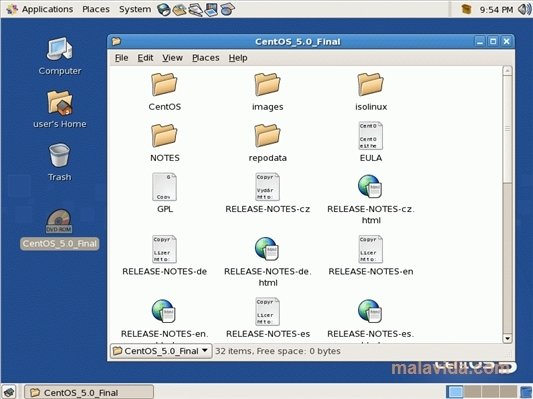Click the user's Home desktop icon
This screenshot has width=533, height=399.
(x=59, y=103)
